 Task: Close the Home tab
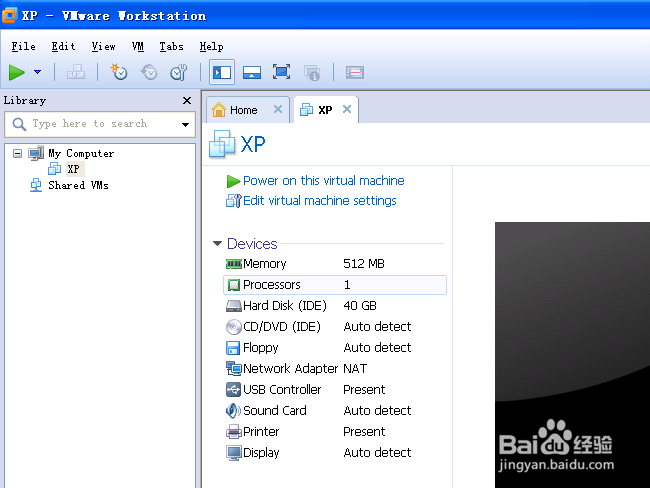278,109
